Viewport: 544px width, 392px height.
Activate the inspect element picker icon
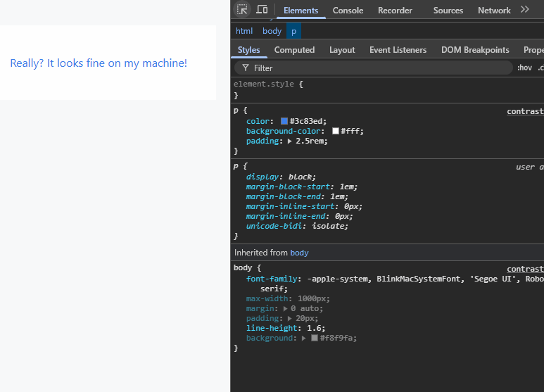coord(242,9)
